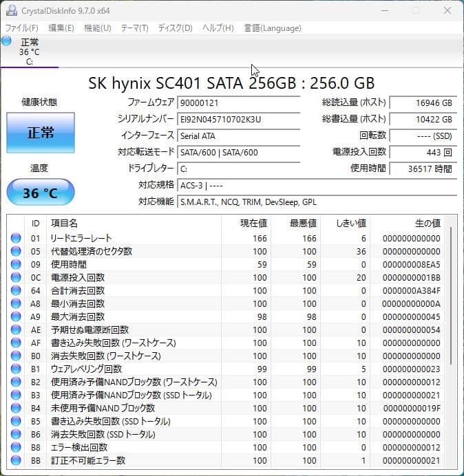Click status orb for row 09 使用時間

coord(16,264)
